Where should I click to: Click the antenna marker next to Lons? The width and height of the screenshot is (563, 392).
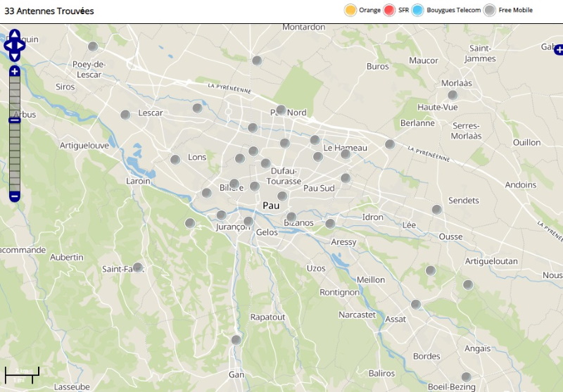tap(175, 160)
